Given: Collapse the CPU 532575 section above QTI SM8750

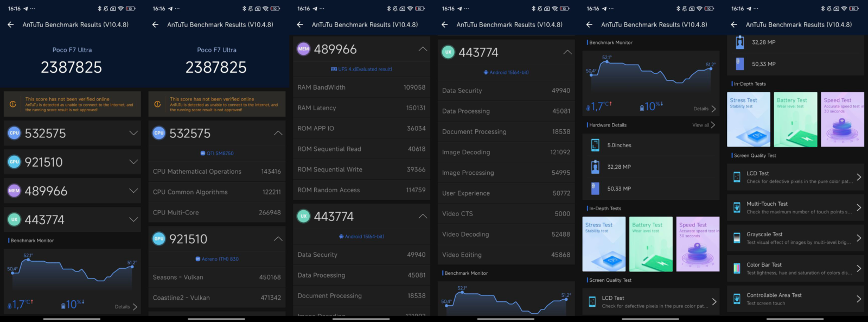Looking at the screenshot, I should coord(278,133).
